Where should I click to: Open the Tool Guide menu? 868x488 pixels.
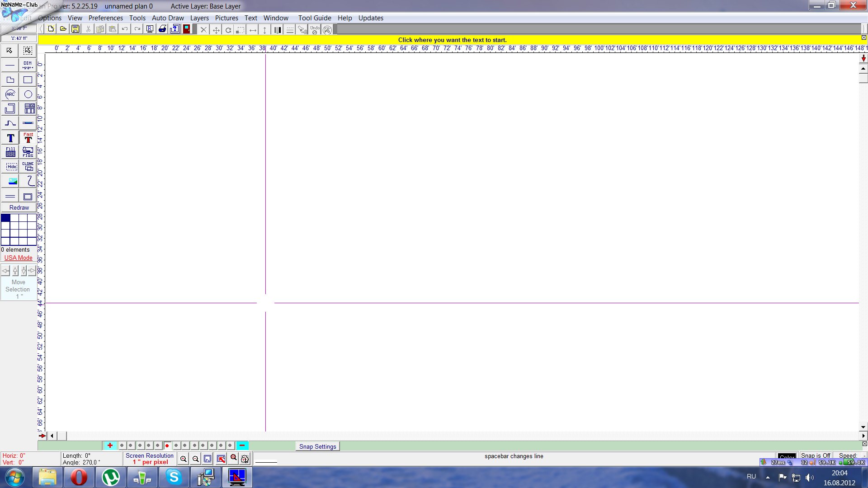[315, 18]
